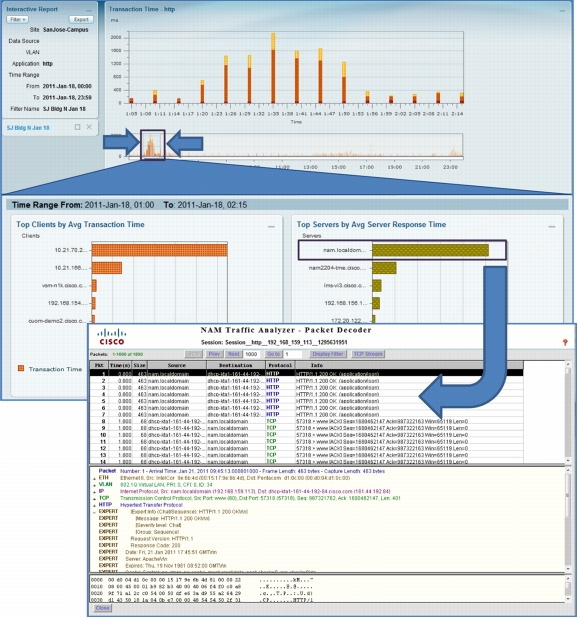578x619 pixels.
Task: Click the Next packets button
Action: click(x=233, y=354)
